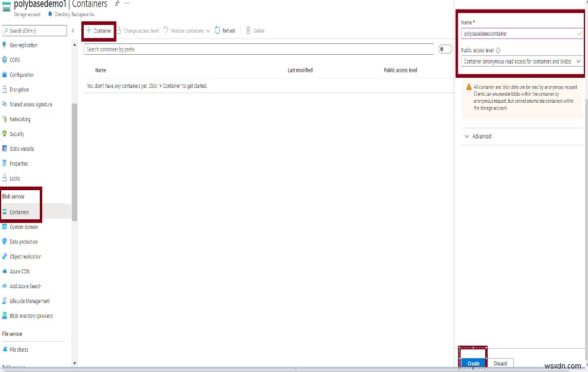Open Blob inventory (preview)
Screen dimensions: 588x372
pyautogui.click(x=31, y=316)
